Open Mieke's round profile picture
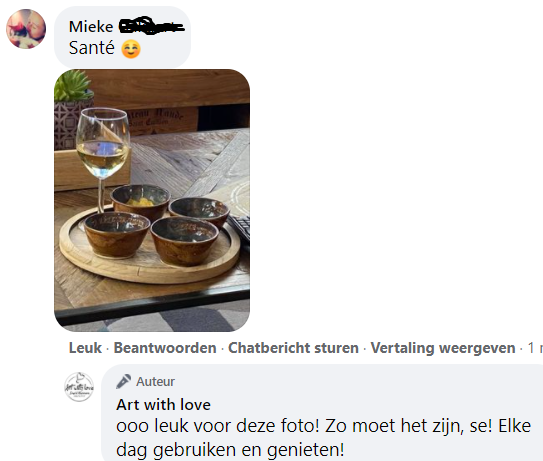The image size is (543, 461). pyautogui.click(x=26, y=29)
